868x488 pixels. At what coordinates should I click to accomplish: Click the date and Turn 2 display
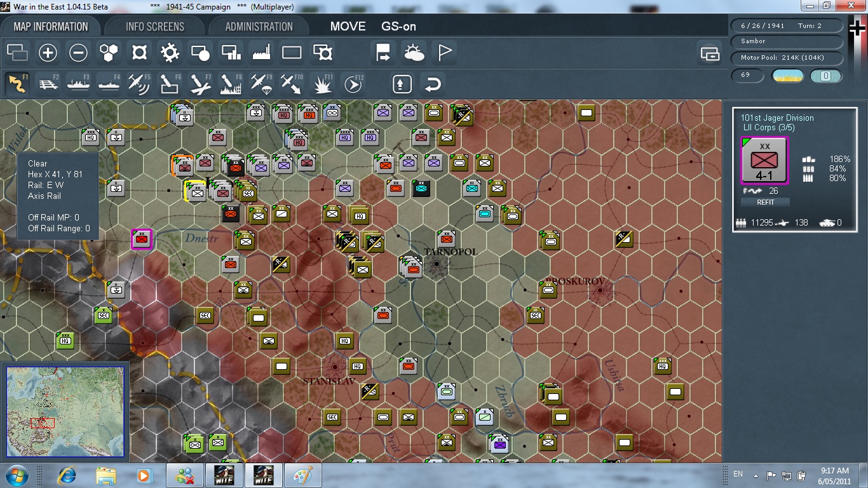787,26
